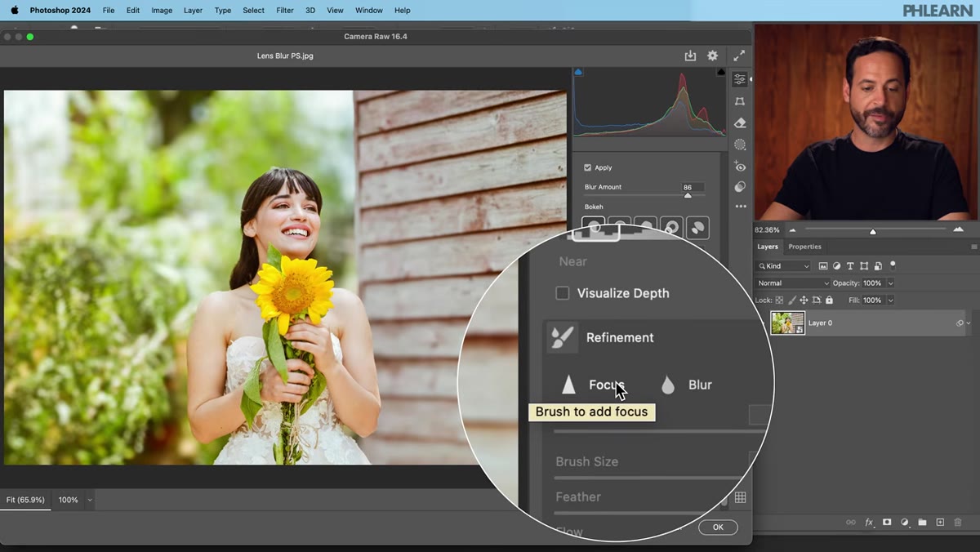Filter layers by shape layer icon

[864, 266]
